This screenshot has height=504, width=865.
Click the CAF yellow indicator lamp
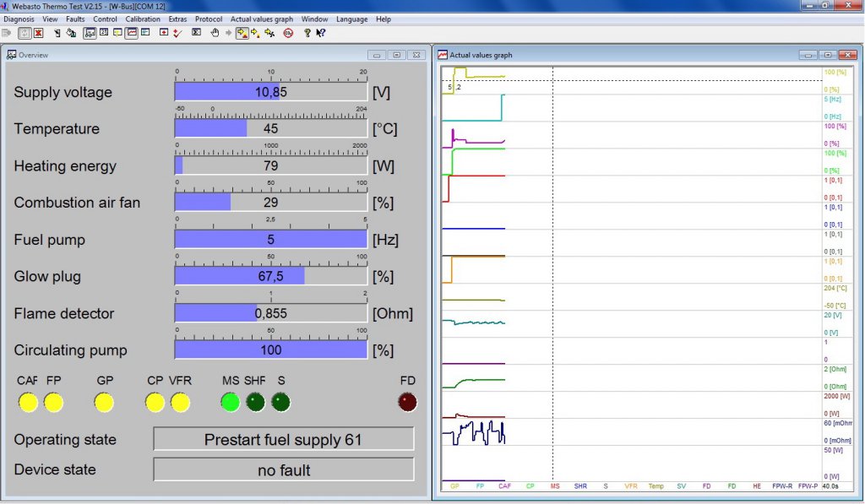[28, 403]
